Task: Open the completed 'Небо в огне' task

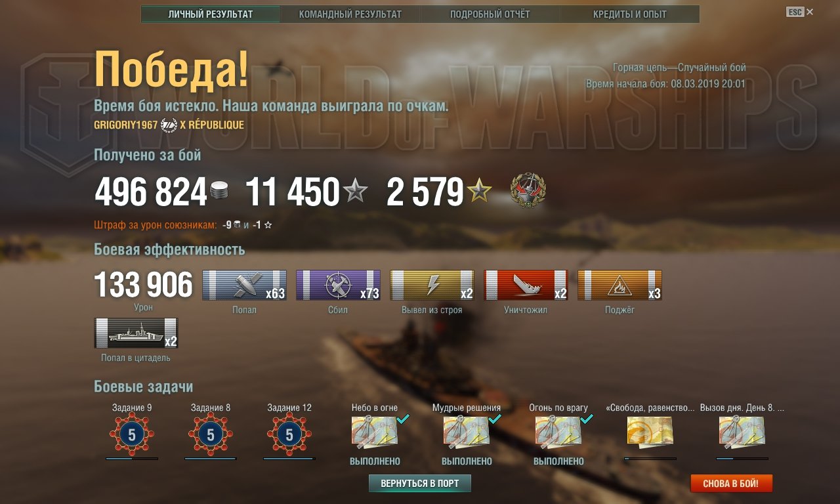Action: (x=375, y=432)
